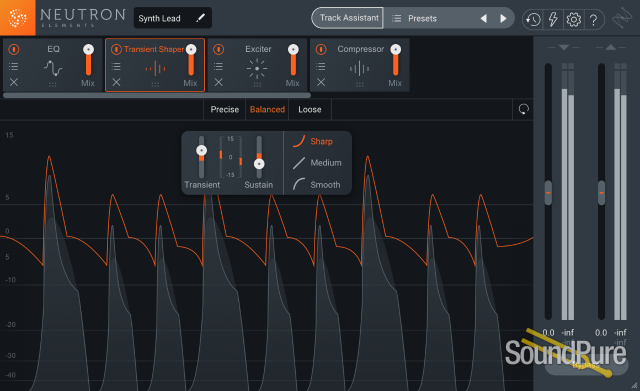Remove the Transient Shaper module
640x391 pixels.
(116, 82)
